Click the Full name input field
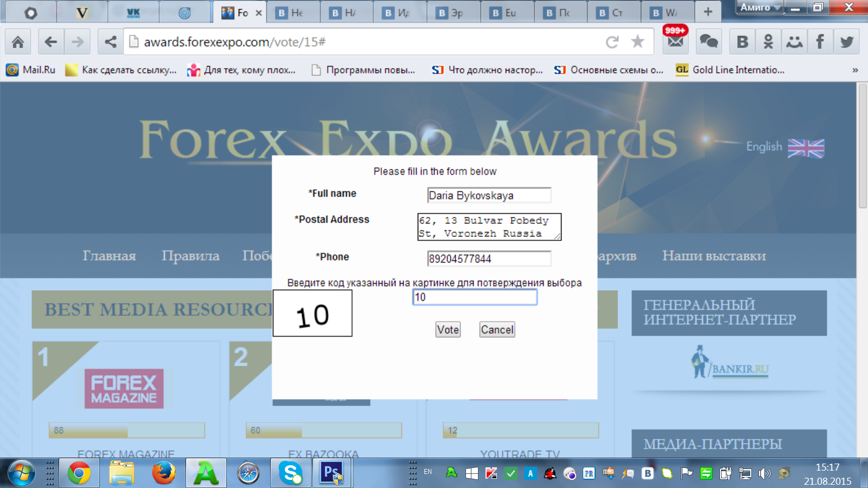868x488 pixels. (x=489, y=195)
